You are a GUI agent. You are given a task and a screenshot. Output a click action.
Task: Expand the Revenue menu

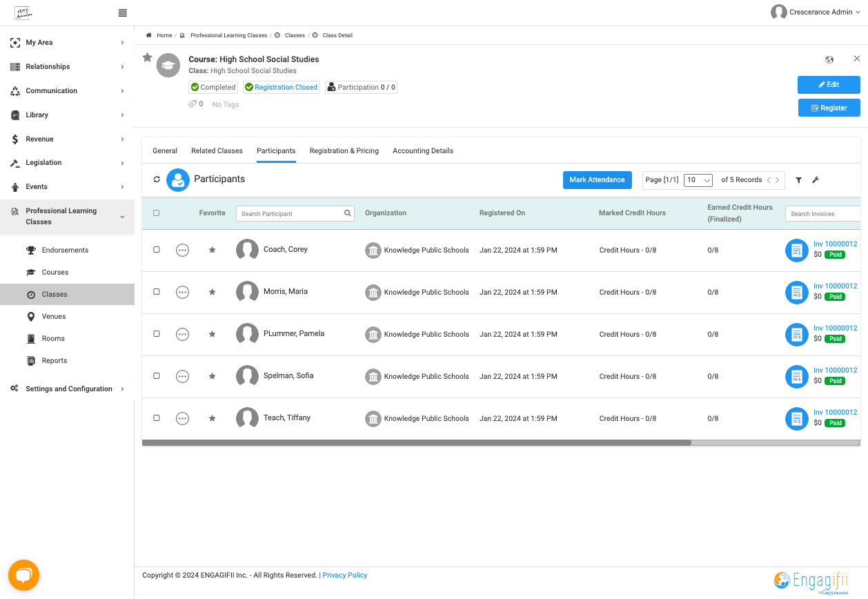click(67, 139)
